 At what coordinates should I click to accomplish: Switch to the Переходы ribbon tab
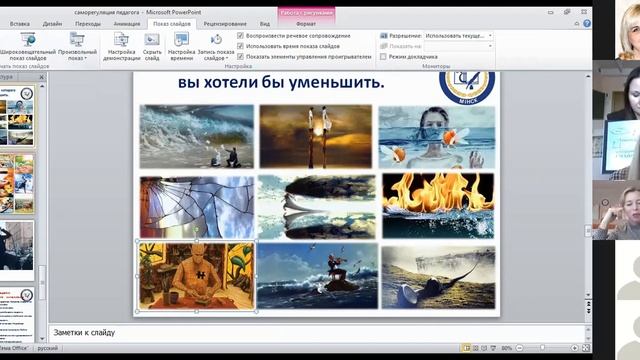(88, 24)
